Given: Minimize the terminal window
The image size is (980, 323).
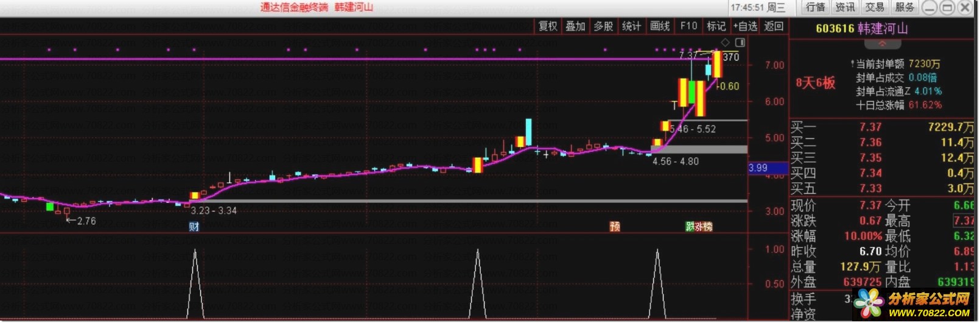Looking at the screenshot, I should (x=929, y=8).
